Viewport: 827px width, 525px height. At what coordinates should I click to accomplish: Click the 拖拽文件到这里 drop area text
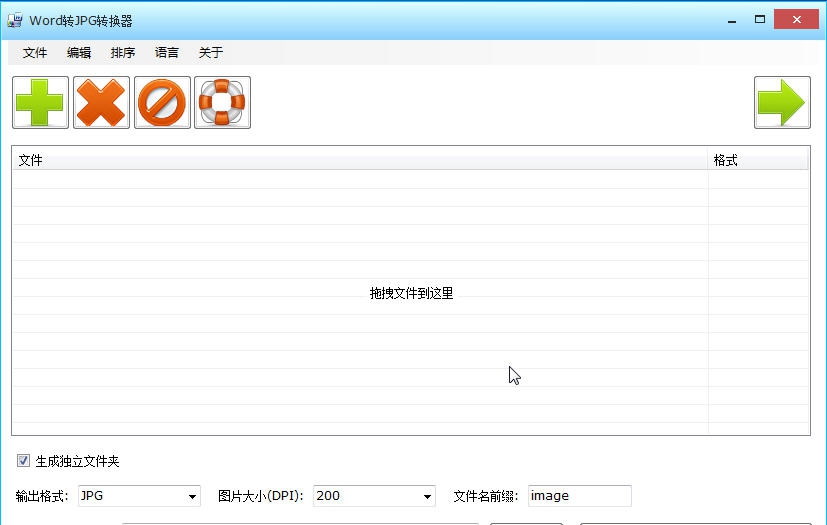[411, 293]
